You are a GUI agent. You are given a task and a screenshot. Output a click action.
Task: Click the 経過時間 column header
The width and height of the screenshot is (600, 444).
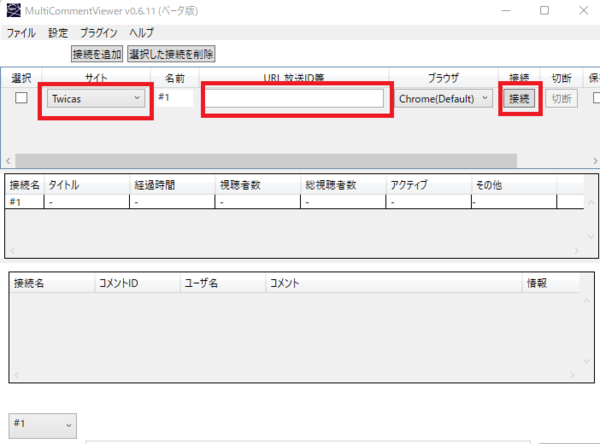pyautogui.click(x=172, y=185)
